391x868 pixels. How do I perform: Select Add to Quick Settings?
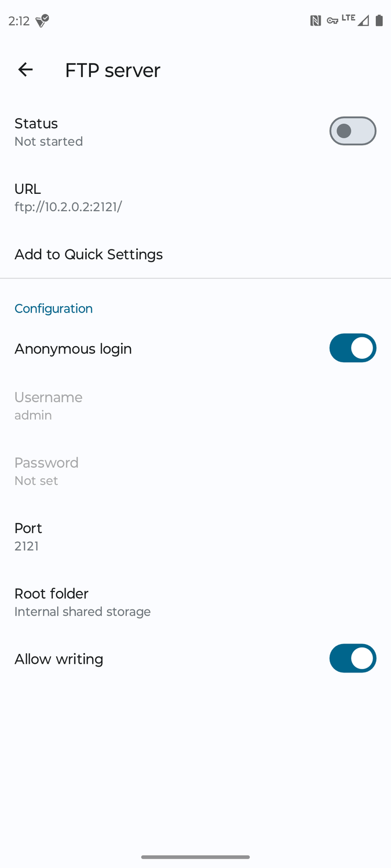point(195,254)
